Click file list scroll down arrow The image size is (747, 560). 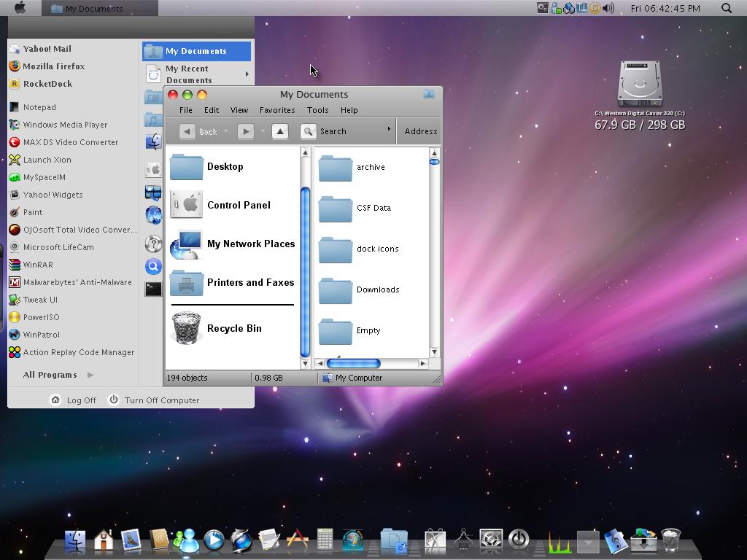pyautogui.click(x=434, y=352)
